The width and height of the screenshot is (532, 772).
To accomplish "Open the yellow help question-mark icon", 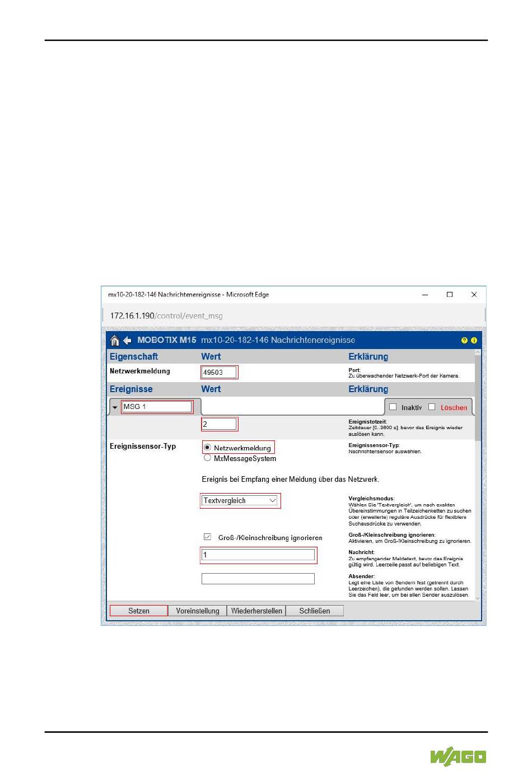I will pos(464,341).
